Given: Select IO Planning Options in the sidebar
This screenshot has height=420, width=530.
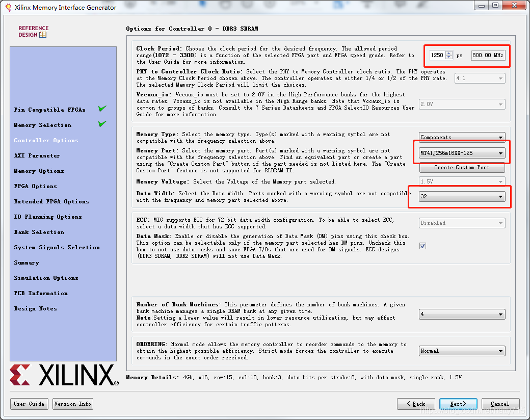Looking at the screenshot, I should (x=48, y=217).
